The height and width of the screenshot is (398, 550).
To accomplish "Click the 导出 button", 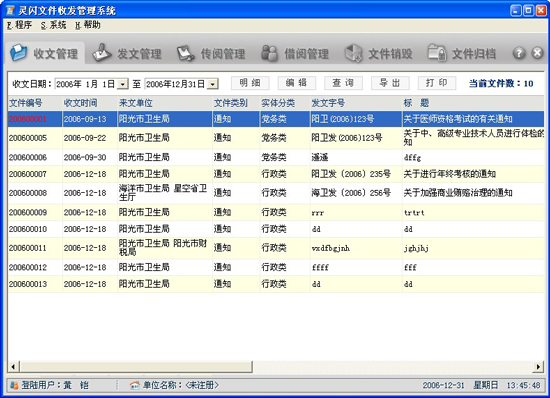I will (390, 83).
